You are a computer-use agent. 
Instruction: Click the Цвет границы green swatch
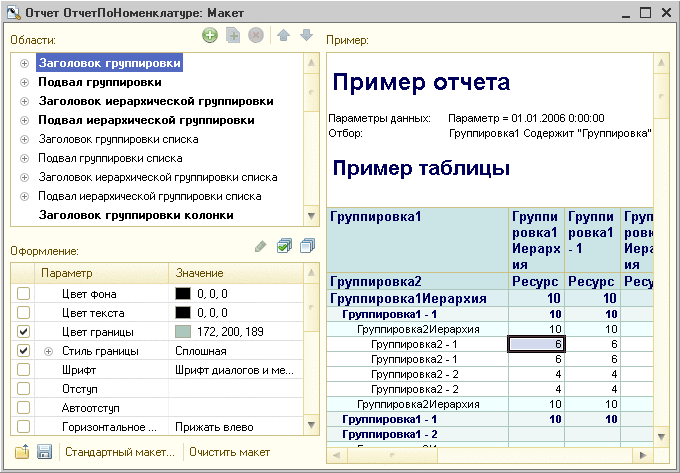click(183, 332)
